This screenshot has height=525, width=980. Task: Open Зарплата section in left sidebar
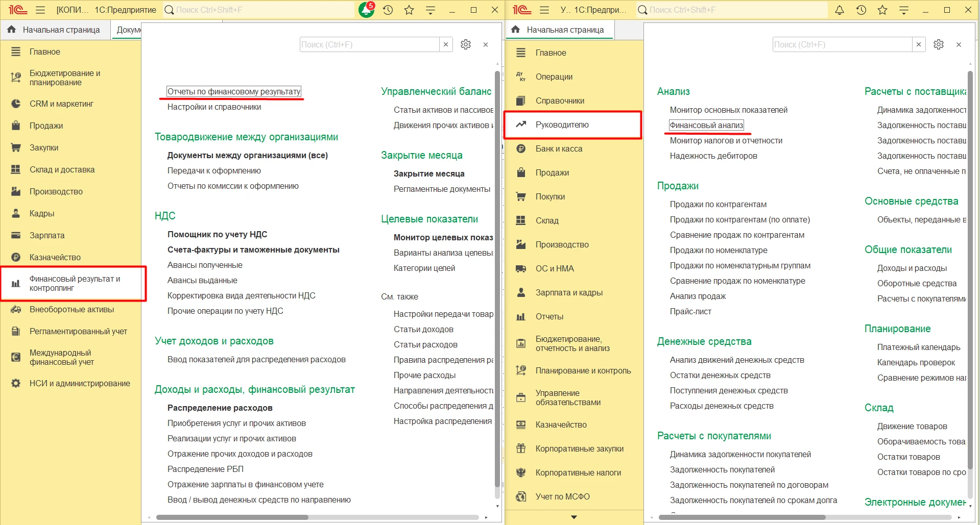click(70, 235)
